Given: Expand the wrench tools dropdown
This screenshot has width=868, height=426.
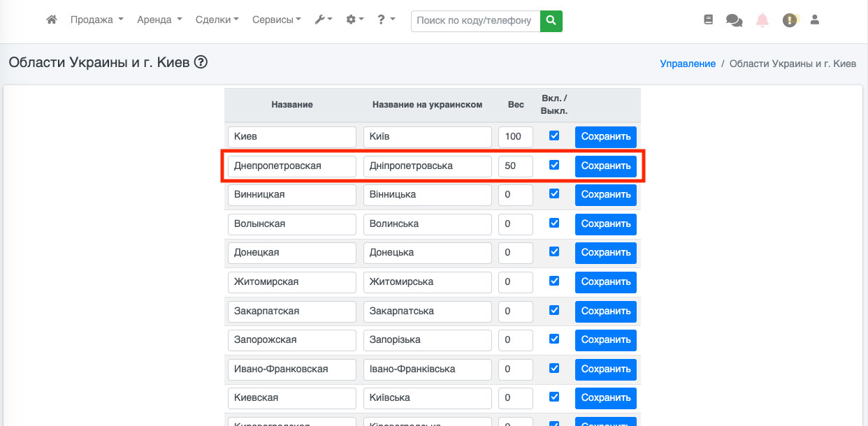Looking at the screenshot, I should [323, 20].
